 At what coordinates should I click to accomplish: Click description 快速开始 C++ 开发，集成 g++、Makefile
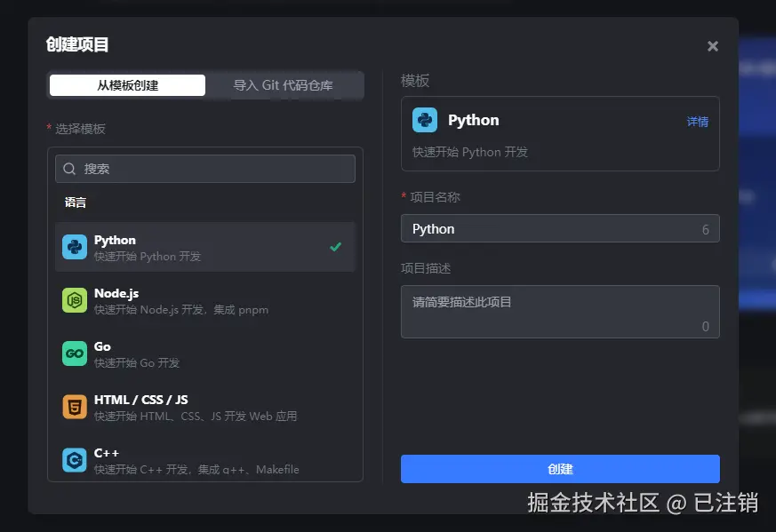tap(196, 470)
